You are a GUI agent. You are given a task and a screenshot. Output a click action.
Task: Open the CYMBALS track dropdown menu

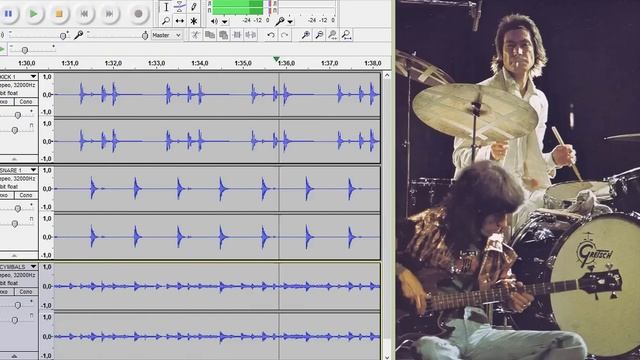tap(33, 267)
